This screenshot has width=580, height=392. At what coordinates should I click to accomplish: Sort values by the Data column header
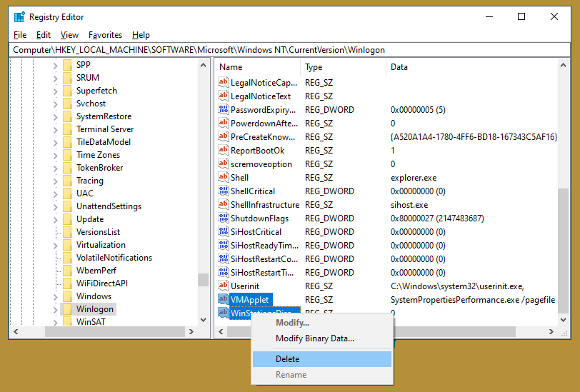tap(472, 67)
